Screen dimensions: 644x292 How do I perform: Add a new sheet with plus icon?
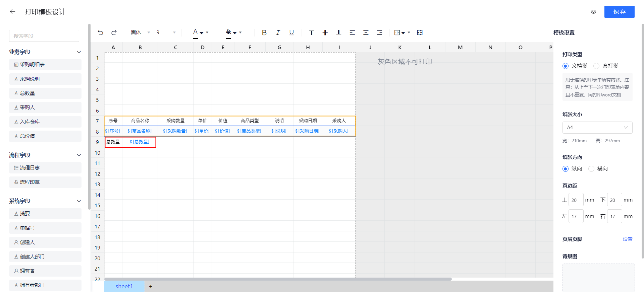point(151,286)
